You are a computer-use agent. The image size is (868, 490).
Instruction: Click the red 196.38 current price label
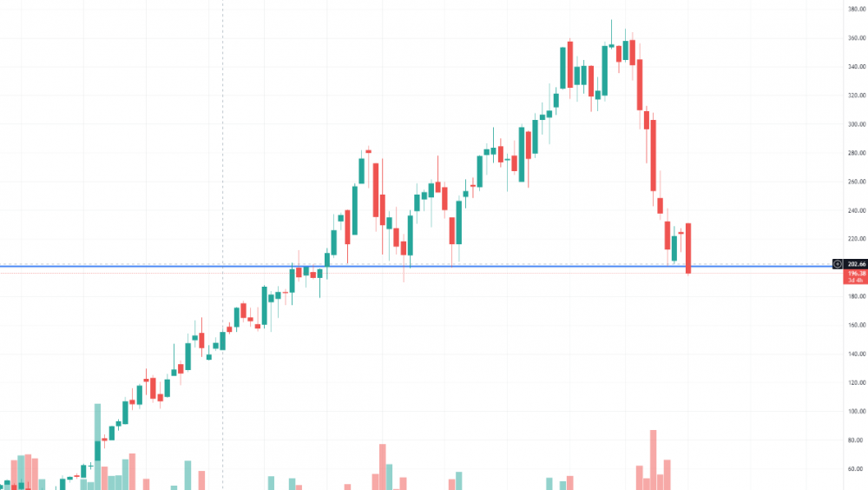point(855,274)
